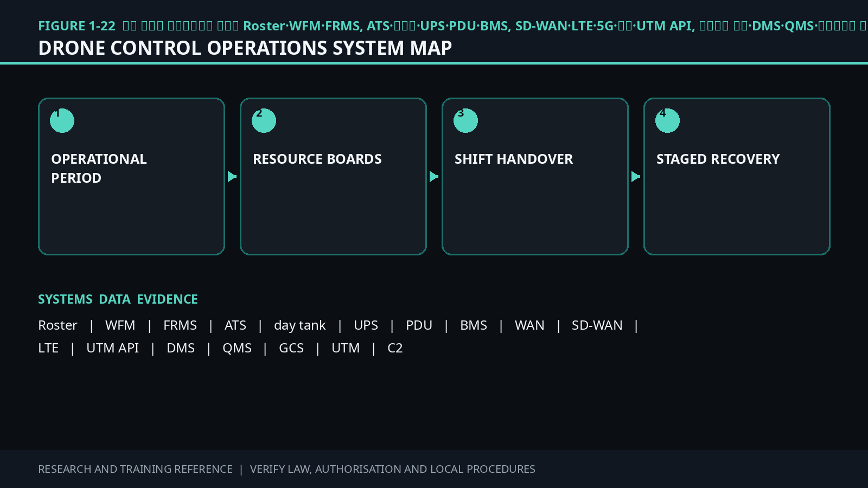Select the SD-WAN entry
Screen dimensions: 868x488
pos(597,325)
